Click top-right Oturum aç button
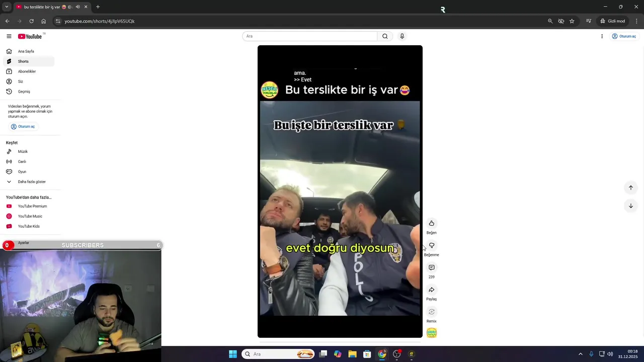The height and width of the screenshot is (362, 644). [x=624, y=36]
